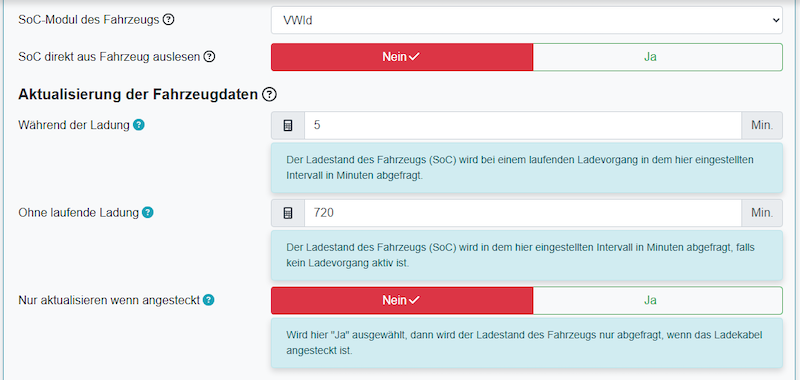
Task: Click the Nur aktualisieren wenn angesteckt label
Action: pyautogui.click(x=109, y=300)
